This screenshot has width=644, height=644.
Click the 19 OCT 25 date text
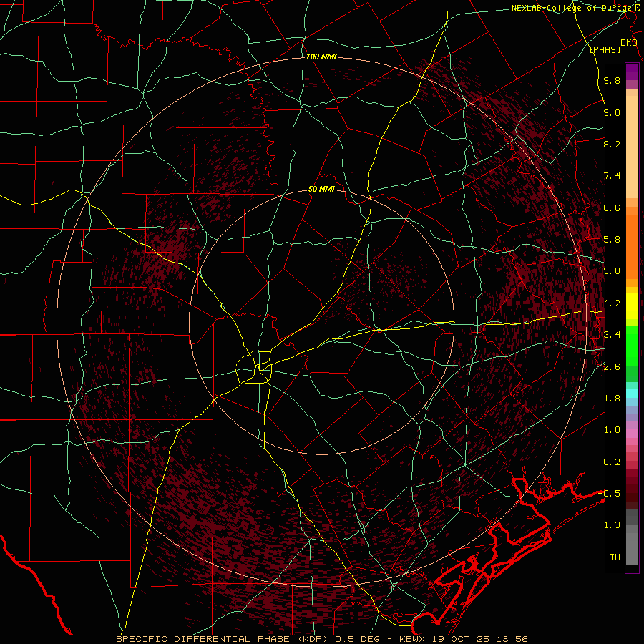462,639
